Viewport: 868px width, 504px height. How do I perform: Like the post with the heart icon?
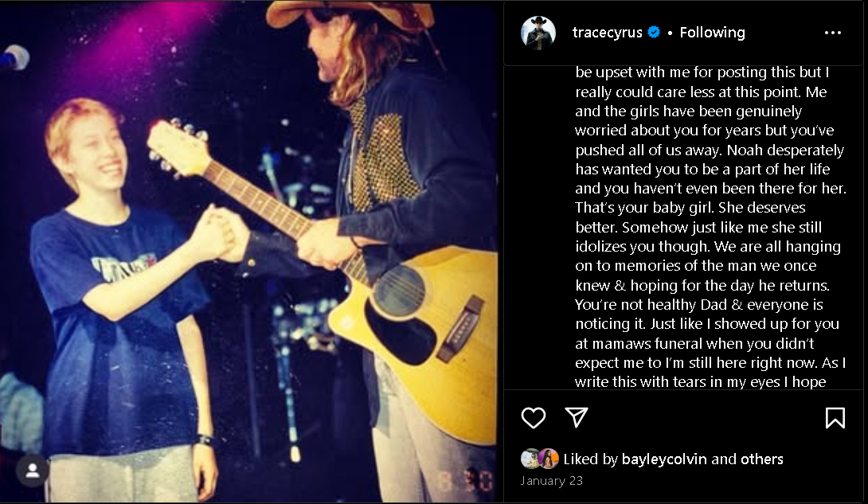533,417
